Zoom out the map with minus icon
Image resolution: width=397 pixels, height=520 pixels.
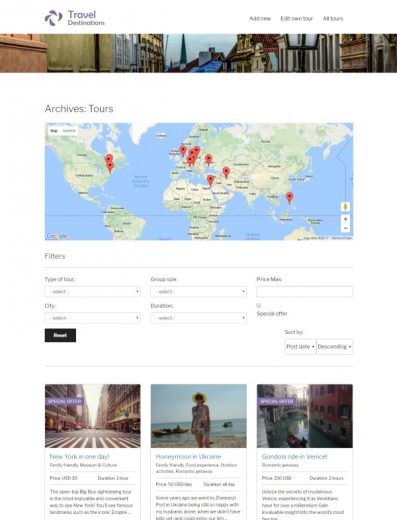(345, 228)
